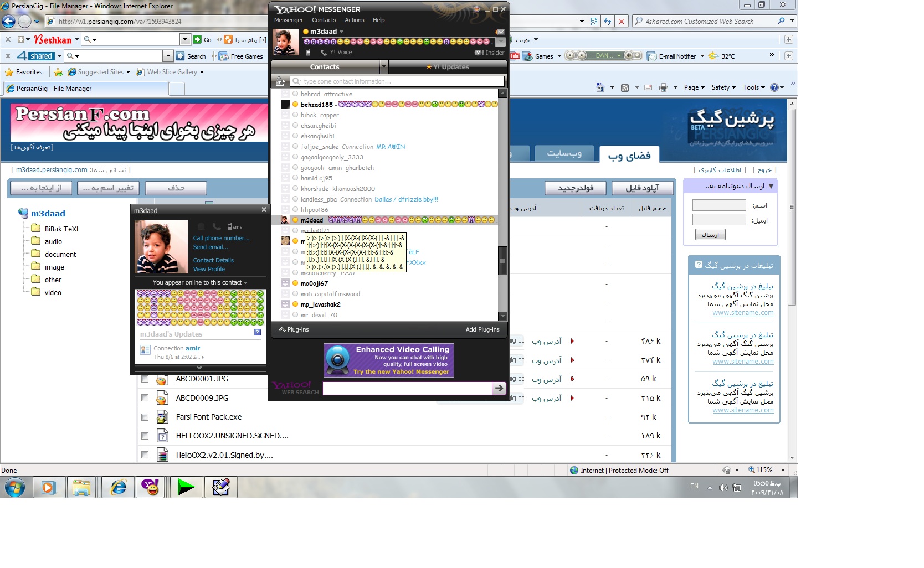Image resolution: width=924 pixels, height=568 pixels.
Task: Click the E-mail Notifier envelope icon
Action: (652, 56)
